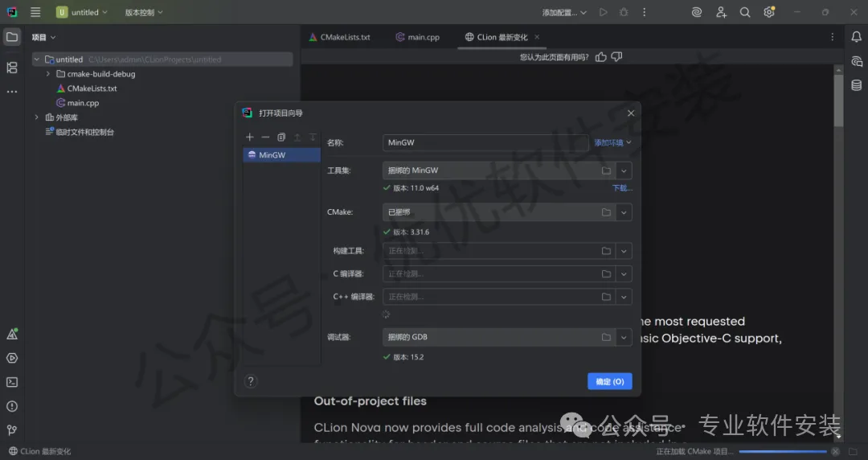Viewport: 868px width, 460px height.
Task: Like this page with thumbs up
Action: (x=600, y=57)
